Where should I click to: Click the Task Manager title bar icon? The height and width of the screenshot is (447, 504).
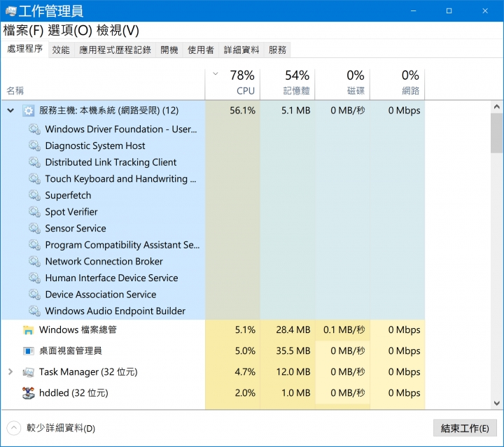tap(10, 11)
